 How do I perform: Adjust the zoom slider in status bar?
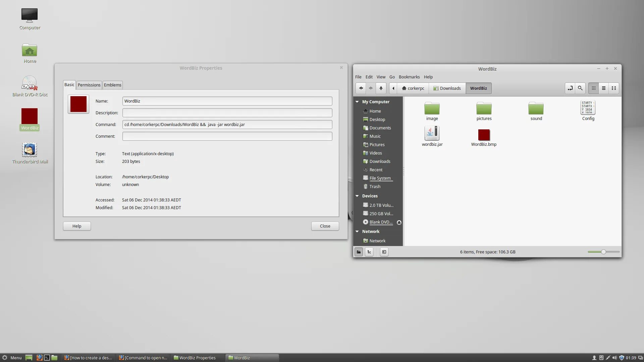[603, 252]
